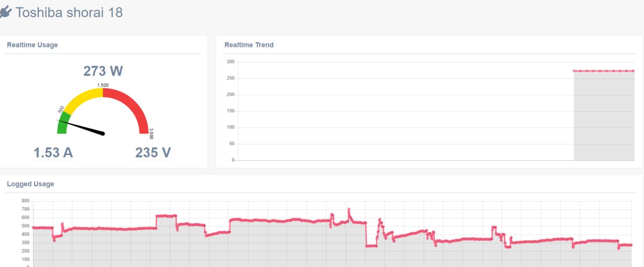The width and height of the screenshot is (644, 267).
Task: Click the highest spike in Logged Usage chart
Action: pos(349,209)
